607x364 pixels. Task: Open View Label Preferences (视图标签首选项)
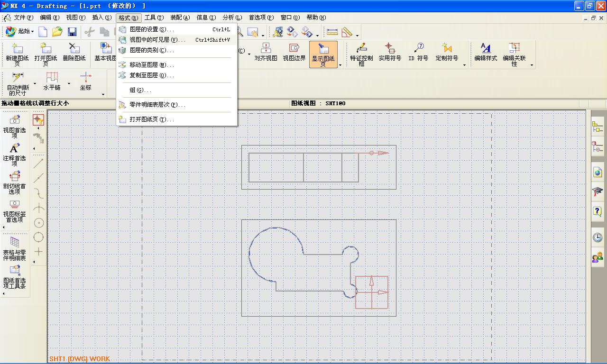[15, 210]
